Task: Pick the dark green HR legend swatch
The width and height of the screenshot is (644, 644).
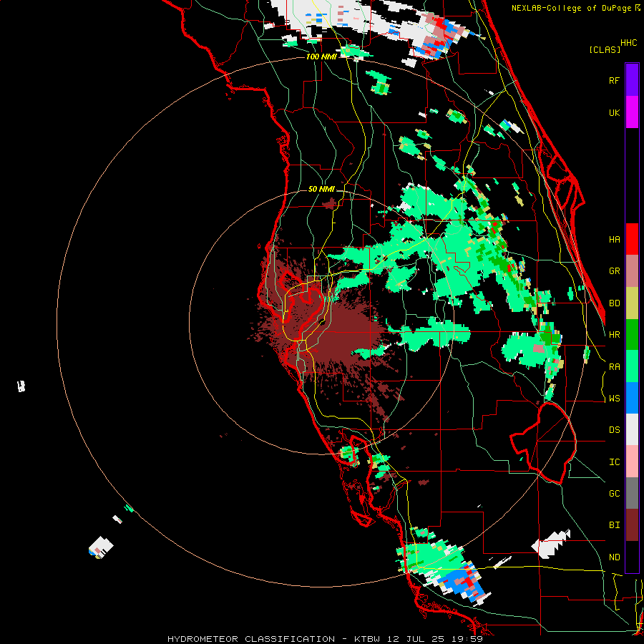Action: point(632,335)
